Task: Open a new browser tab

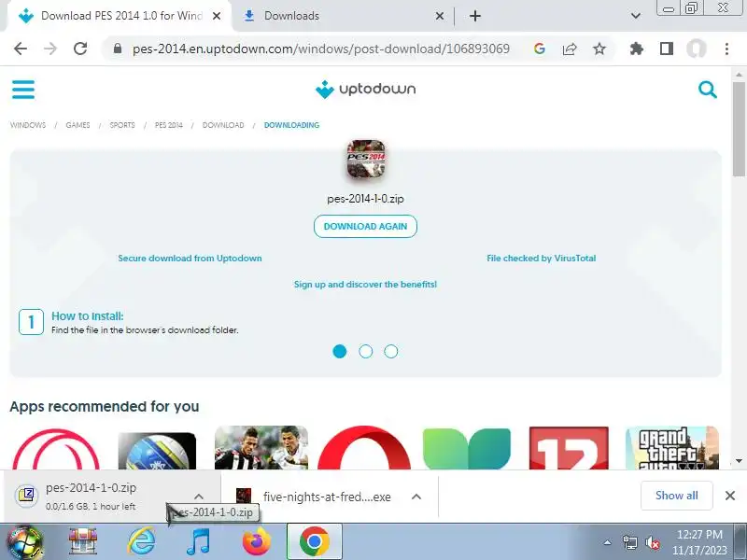Action: 475,16
